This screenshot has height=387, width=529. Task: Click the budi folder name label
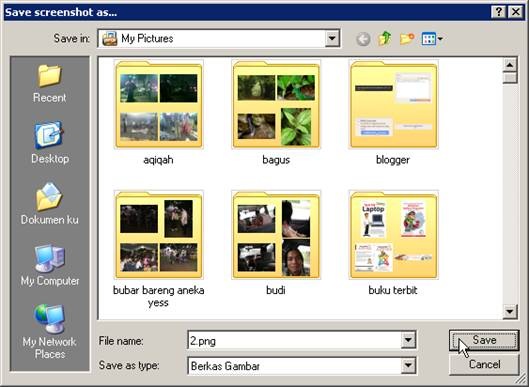click(276, 290)
